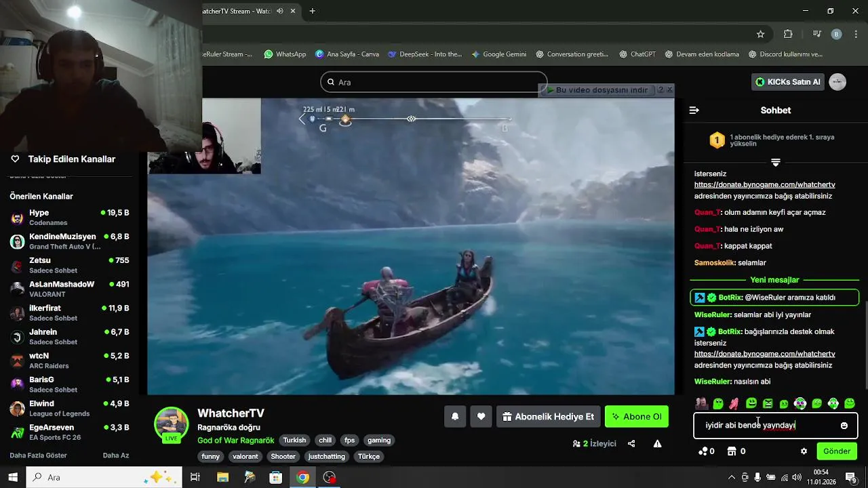The width and height of the screenshot is (868, 488).
Task: Jump to the Yeni mesajlar divider label
Action: click(x=774, y=280)
